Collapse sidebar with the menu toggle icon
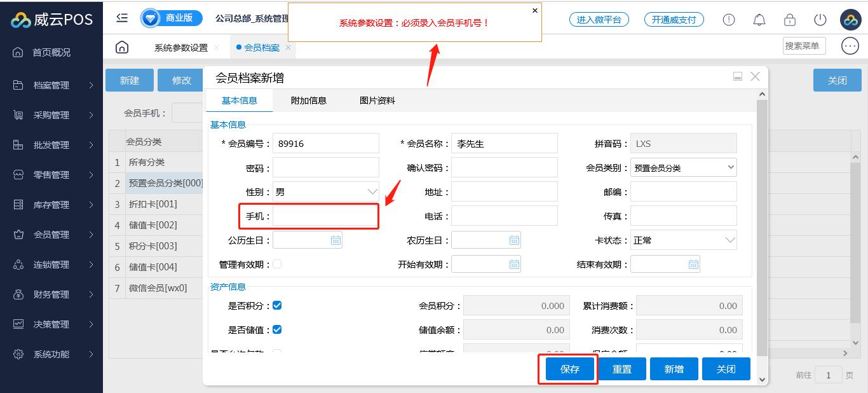868x393 pixels. tap(122, 18)
